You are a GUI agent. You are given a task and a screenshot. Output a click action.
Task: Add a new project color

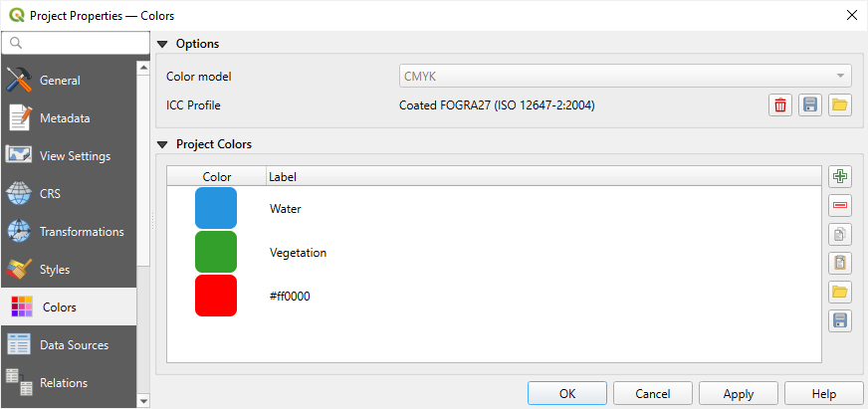pyautogui.click(x=840, y=177)
